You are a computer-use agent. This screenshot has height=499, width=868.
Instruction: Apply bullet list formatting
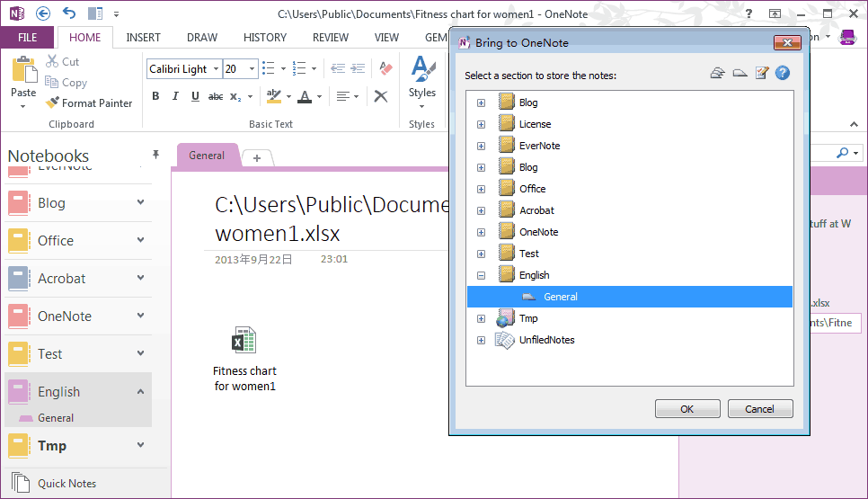click(269, 68)
